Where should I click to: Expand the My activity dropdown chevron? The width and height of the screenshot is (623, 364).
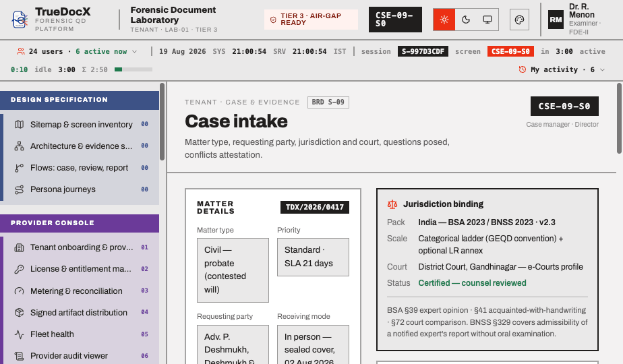click(602, 70)
